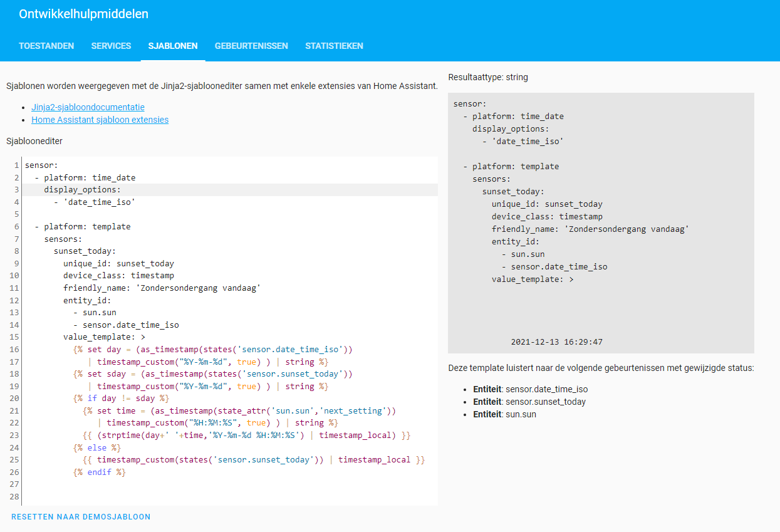Open the Home Assistant sjabloon extensies link
Image resolution: width=780 pixels, height=532 pixels.
[100, 120]
